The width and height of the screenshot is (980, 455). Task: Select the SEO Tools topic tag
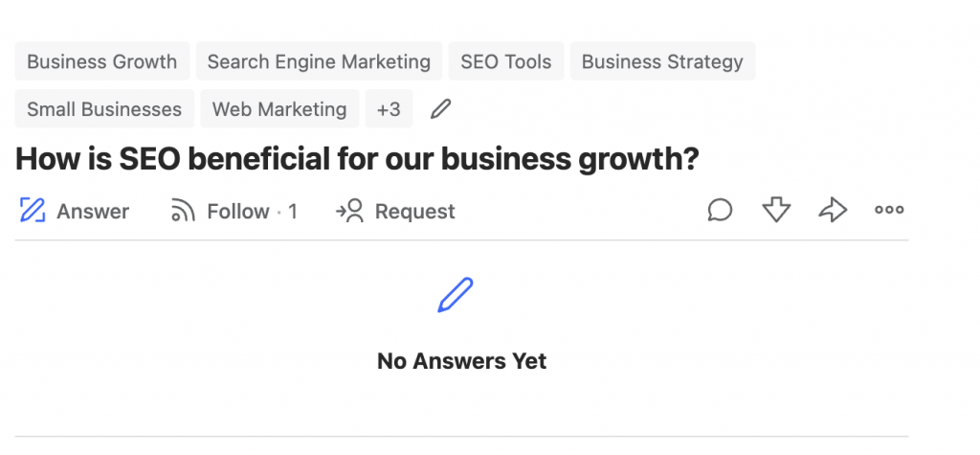506,61
